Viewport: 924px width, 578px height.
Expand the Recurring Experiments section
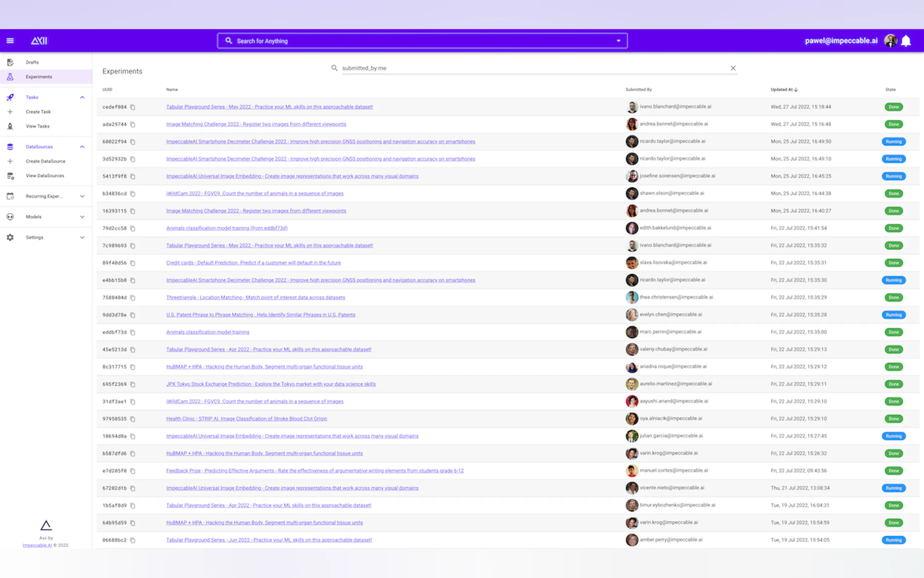click(82, 196)
